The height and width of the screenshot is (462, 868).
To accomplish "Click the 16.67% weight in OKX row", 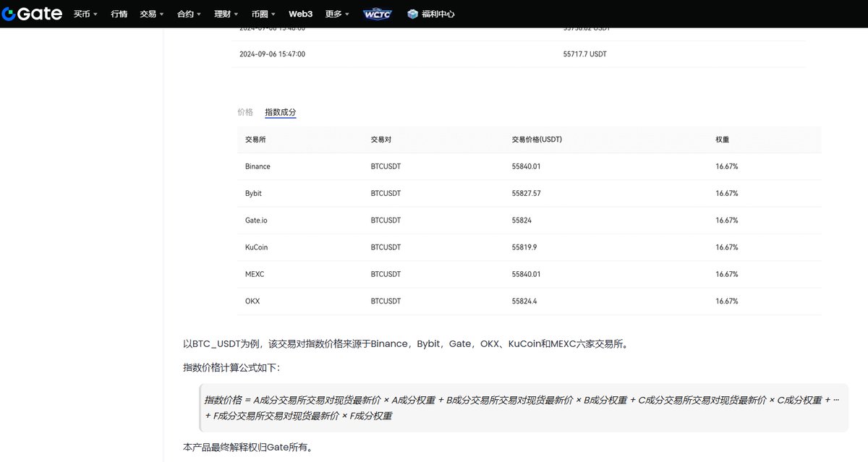I will pyautogui.click(x=727, y=301).
